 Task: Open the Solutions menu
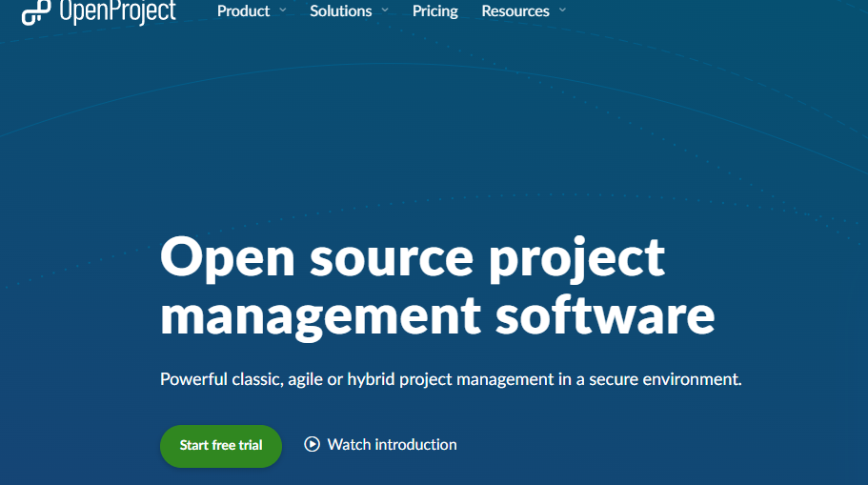340,11
